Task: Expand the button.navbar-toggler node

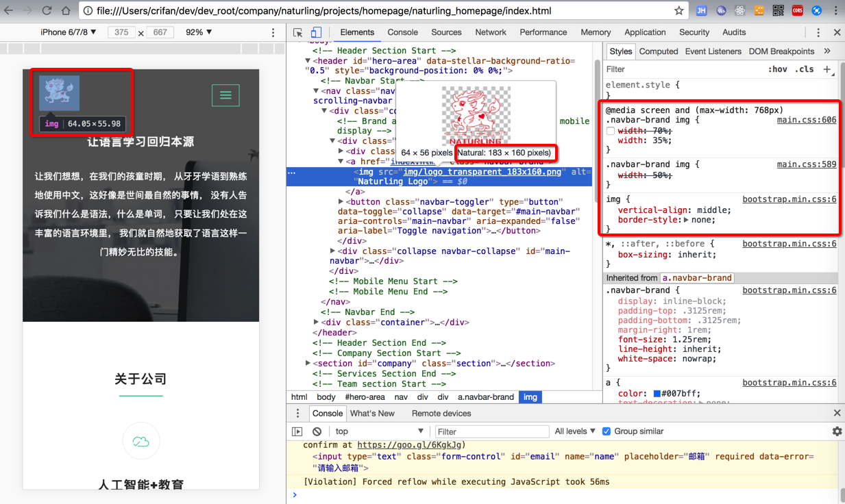Action: tap(341, 202)
